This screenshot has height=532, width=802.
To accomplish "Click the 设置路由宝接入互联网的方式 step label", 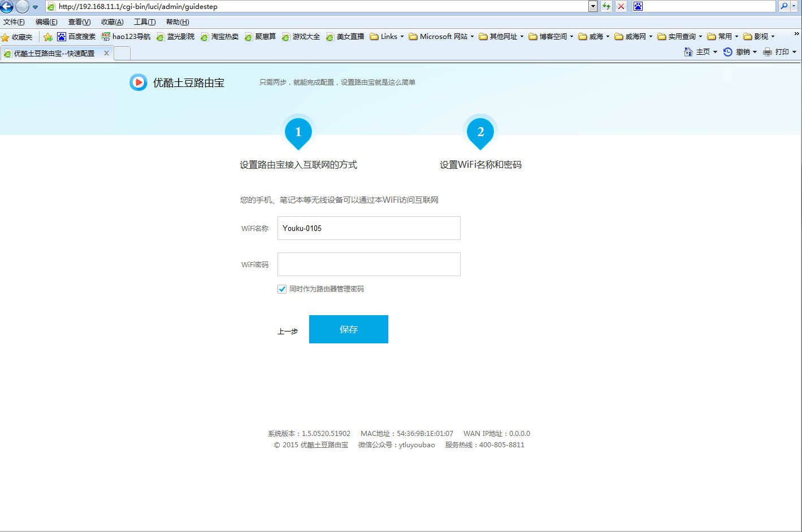I will [x=298, y=165].
